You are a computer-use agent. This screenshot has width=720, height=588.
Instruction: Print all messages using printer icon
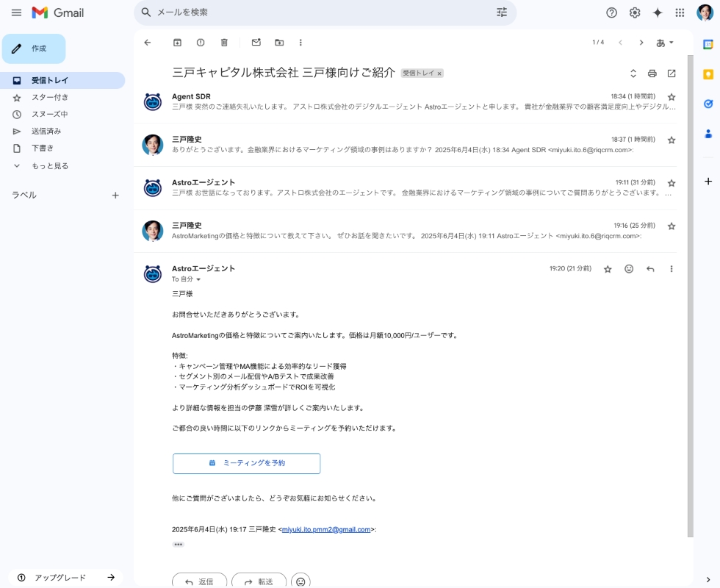point(652,73)
